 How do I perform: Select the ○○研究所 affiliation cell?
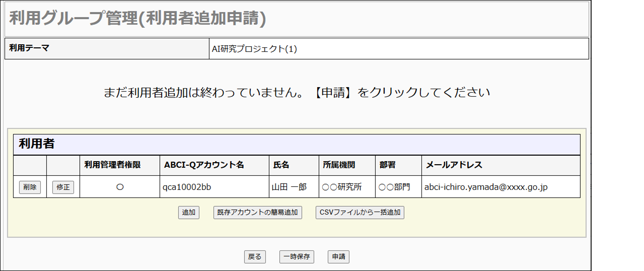pyautogui.click(x=342, y=187)
